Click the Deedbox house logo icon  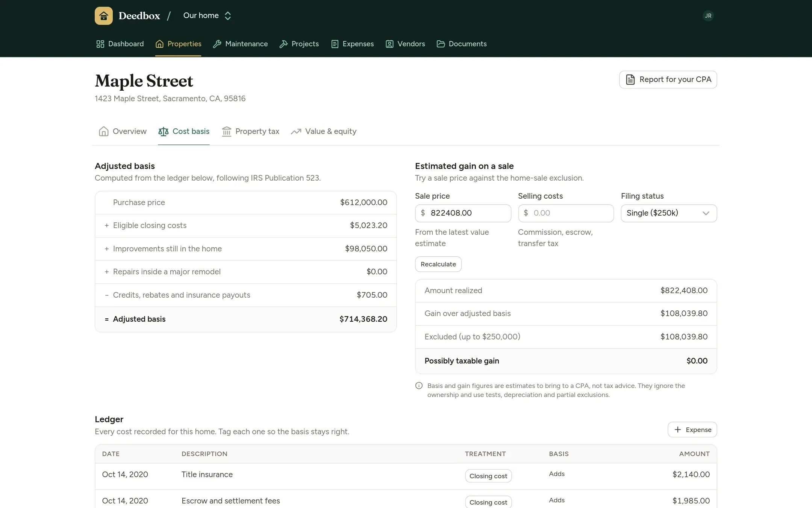[103, 16]
